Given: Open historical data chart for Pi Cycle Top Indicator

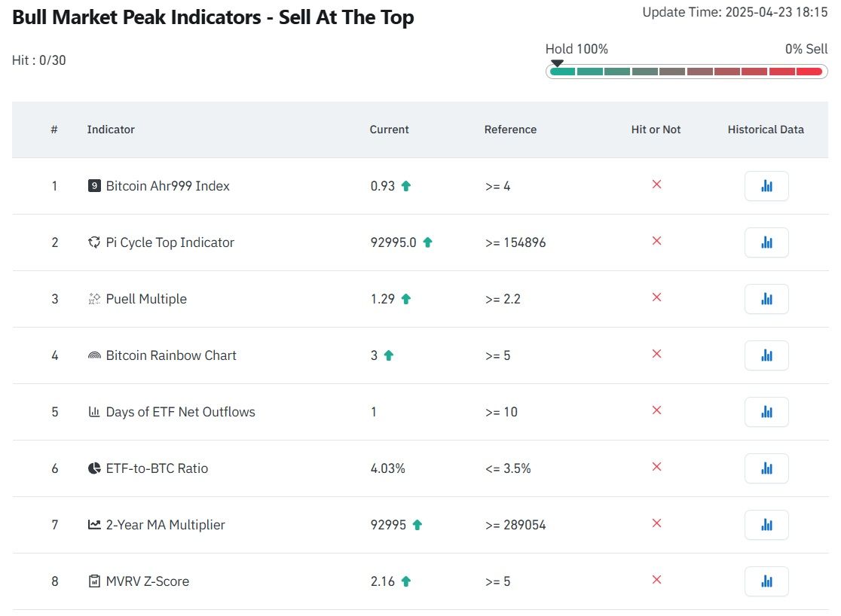Looking at the screenshot, I should click(x=766, y=242).
